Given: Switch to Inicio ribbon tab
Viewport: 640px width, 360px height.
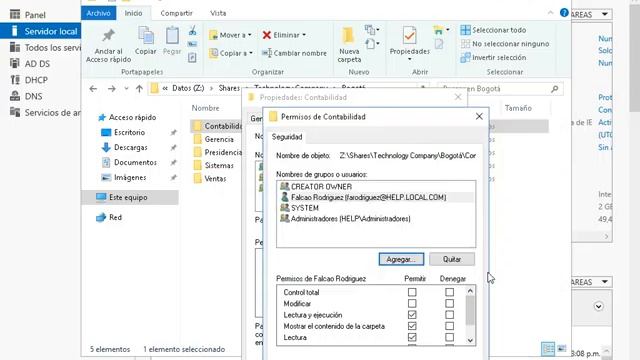Looking at the screenshot, I should tap(133, 13).
